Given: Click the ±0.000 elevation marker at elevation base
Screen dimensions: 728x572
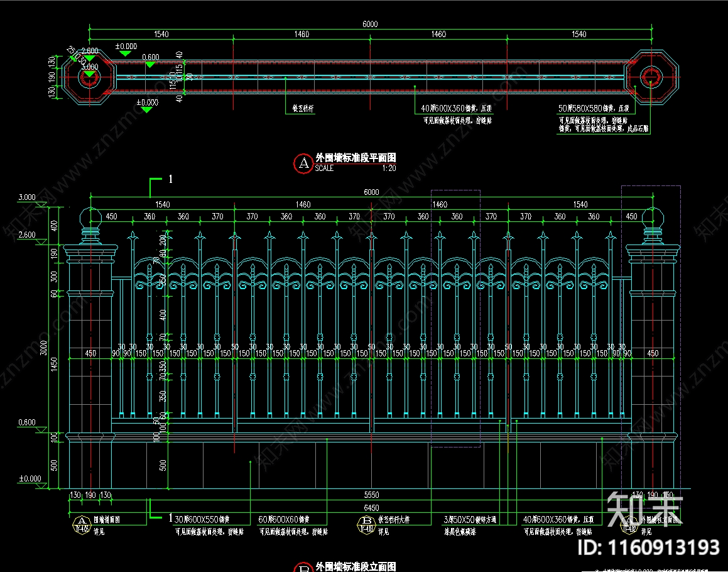Looking at the screenshot, I should (x=29, y=479).
